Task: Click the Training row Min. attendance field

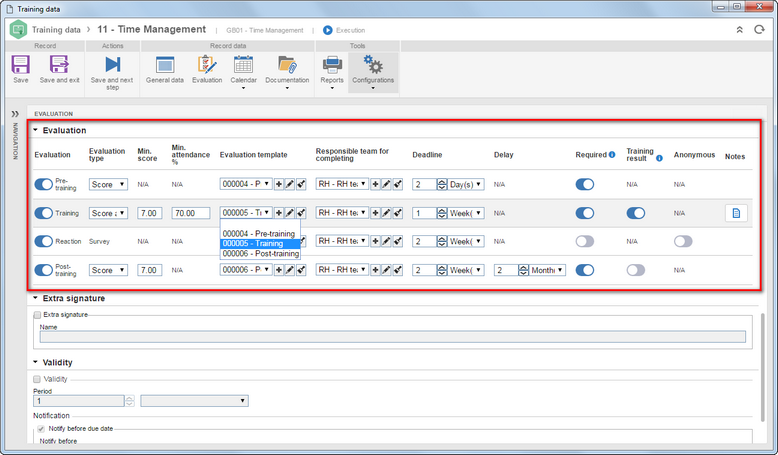Action: tap(191, 213)
